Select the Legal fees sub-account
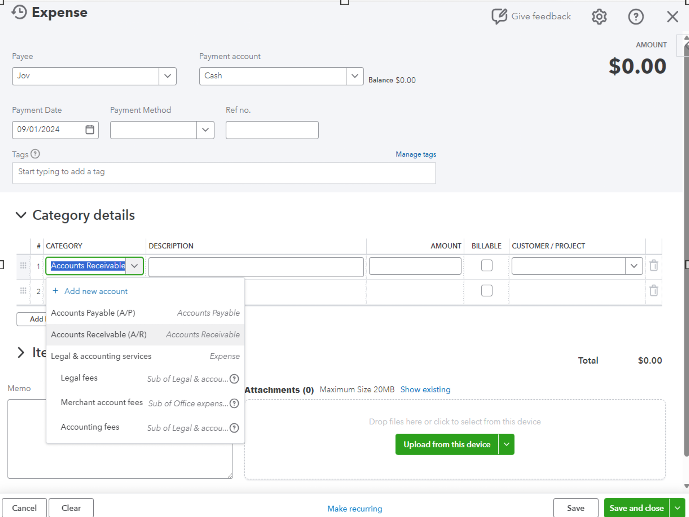 click(x=145, y=378)
